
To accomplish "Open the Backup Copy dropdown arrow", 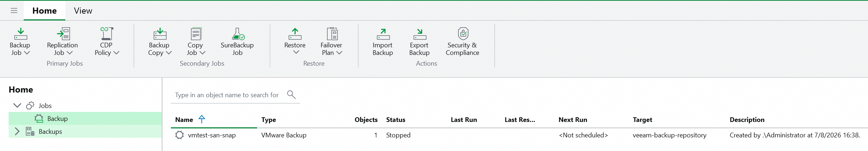I will click(168, 53).
